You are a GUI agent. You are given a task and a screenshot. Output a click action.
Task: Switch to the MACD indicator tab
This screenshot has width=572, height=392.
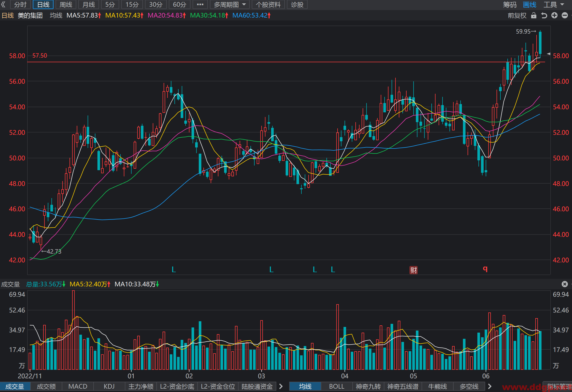pos(78,386)
